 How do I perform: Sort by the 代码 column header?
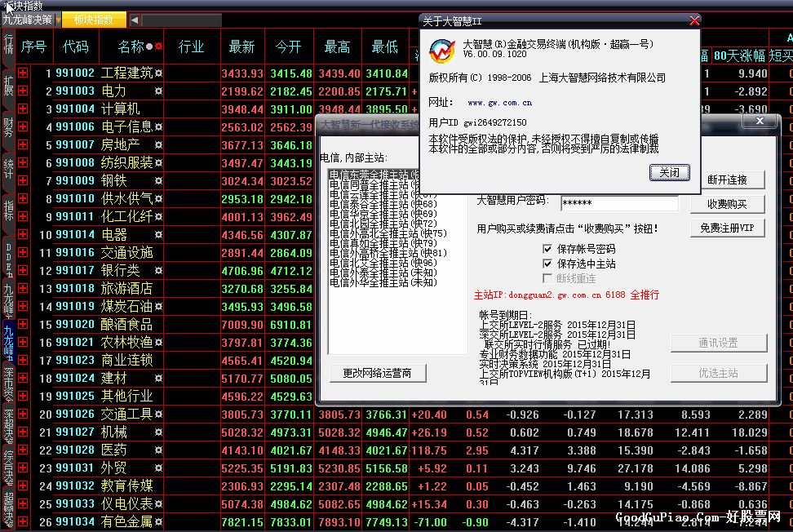76,47
